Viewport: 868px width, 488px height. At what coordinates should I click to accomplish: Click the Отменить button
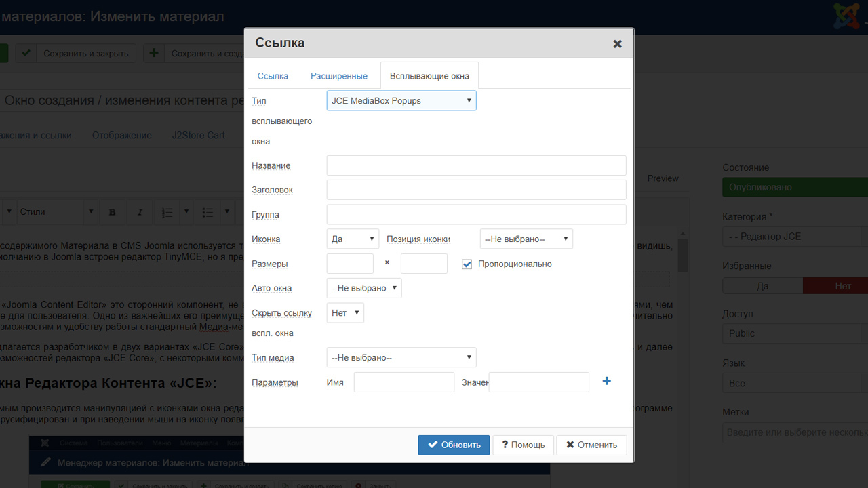pyautogui.click(x=591, y=445)
